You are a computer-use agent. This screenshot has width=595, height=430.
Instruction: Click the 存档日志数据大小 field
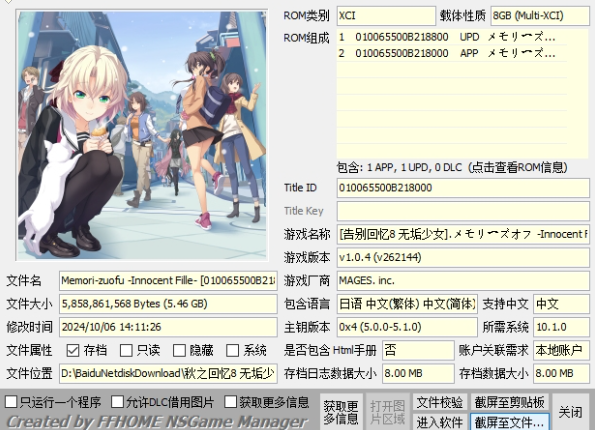(x=418, y=373)
